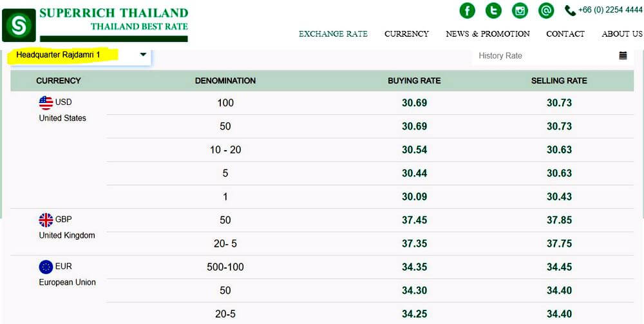The width and height of the screenshot is (644, 324).
Task: Navigate to ABOUT US
Action: (621, 34)
